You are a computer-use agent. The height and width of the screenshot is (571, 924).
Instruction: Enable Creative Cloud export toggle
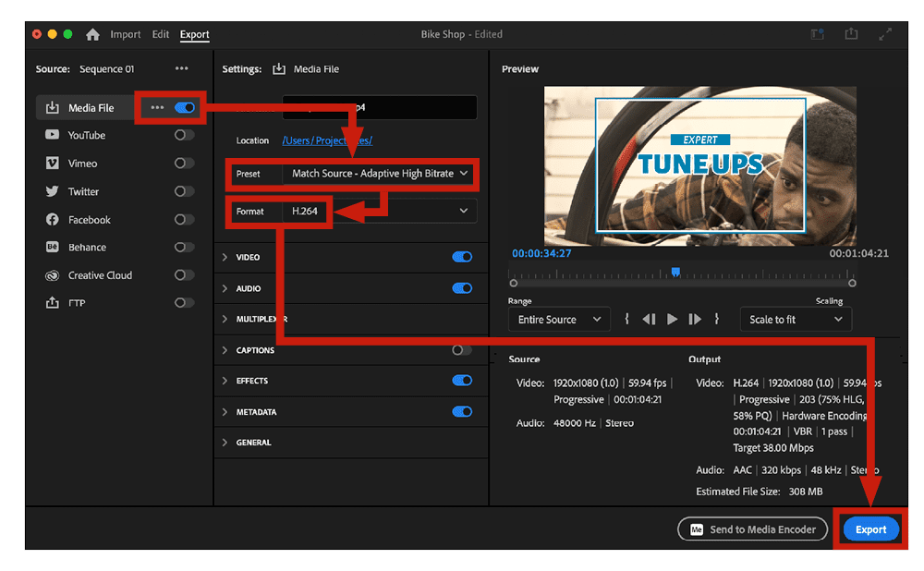click(x=184, y=274)
